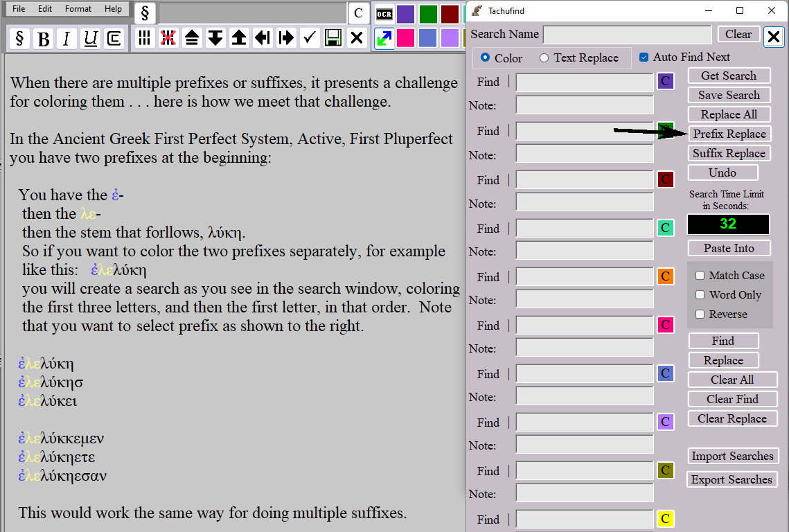Select the checkmark confirm icon
789x532 pixels.
click(x=309, y=39)
